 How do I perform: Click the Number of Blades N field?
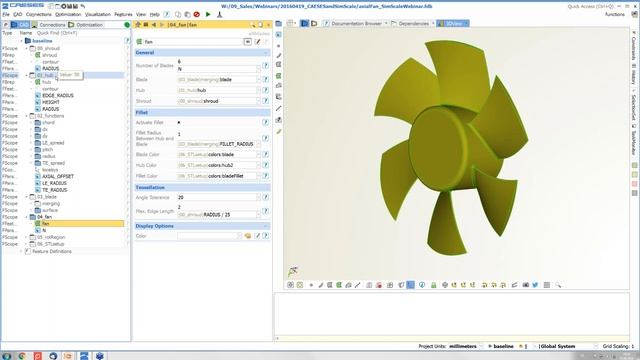217,69
